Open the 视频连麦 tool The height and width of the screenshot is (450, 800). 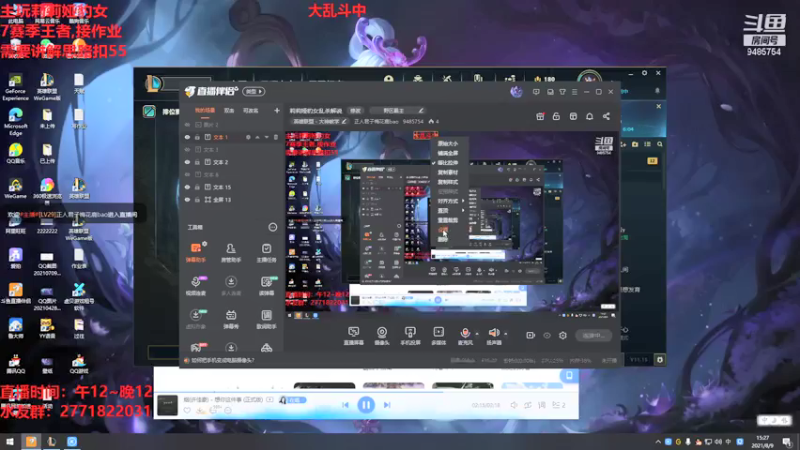[x=195, y=286]
